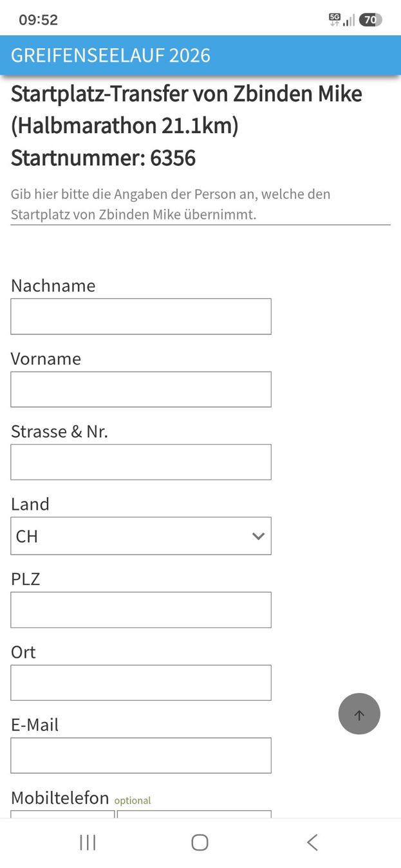Open the GREIFENSEELAUF 2026 header title
Screen dimensions: 401x868
(x=111, y=55)
